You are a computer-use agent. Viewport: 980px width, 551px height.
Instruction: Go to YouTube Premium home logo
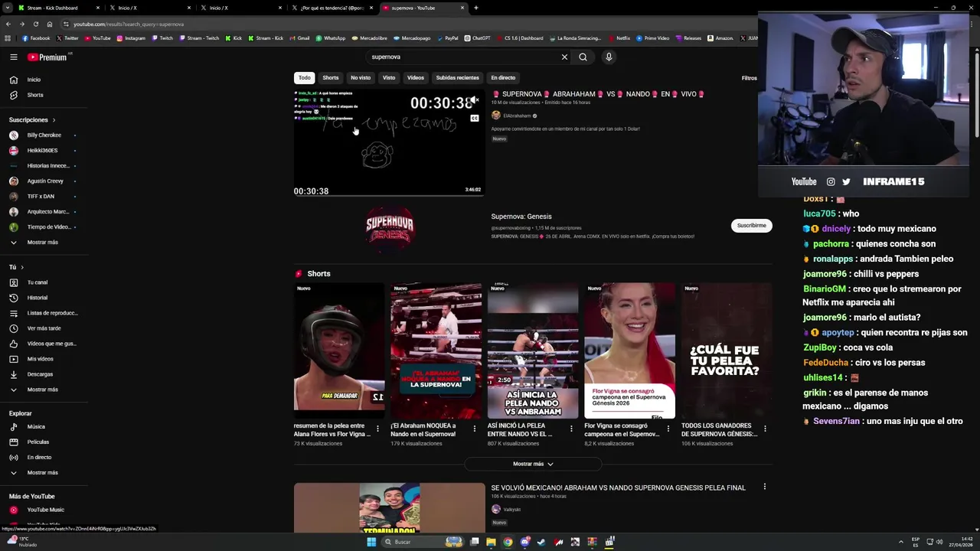point(47,57)
